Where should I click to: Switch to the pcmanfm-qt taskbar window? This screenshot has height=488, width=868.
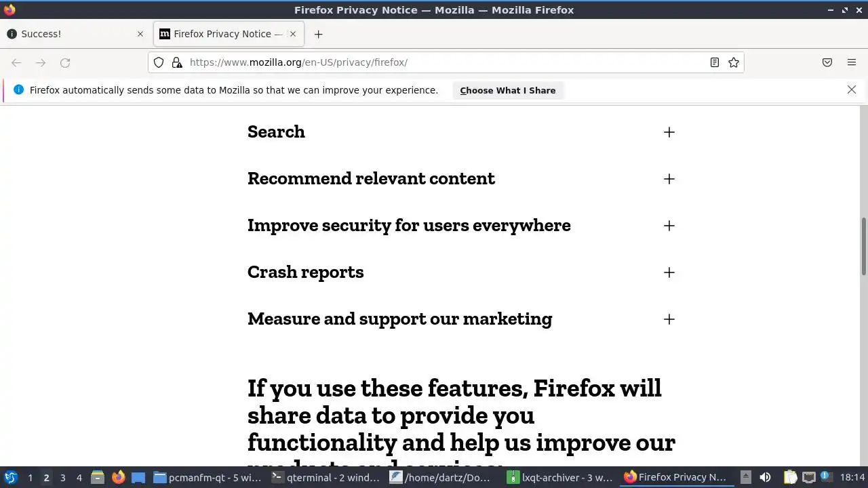pos(208,478)
